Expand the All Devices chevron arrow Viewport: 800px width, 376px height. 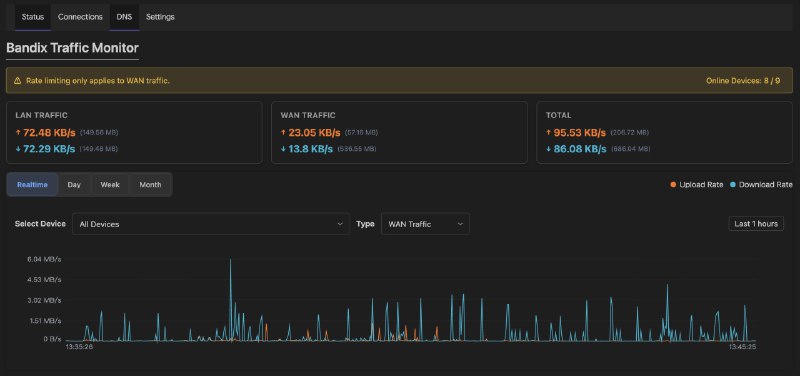click(340, 224)
